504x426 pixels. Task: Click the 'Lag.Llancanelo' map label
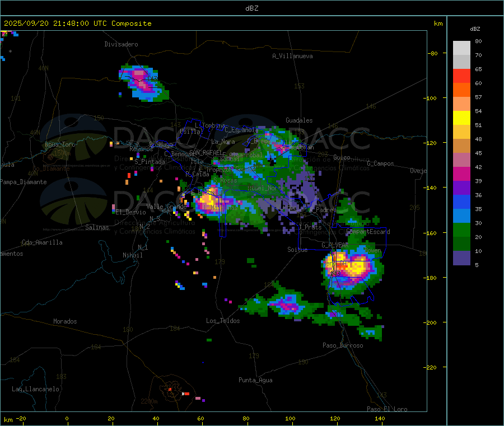click(35, 389)
